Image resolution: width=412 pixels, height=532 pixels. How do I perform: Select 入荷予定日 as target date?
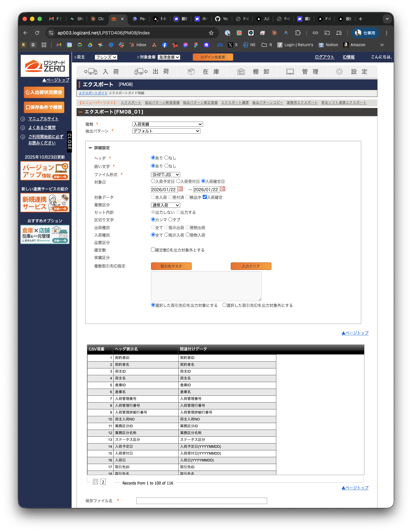click(x=153, y=181)
